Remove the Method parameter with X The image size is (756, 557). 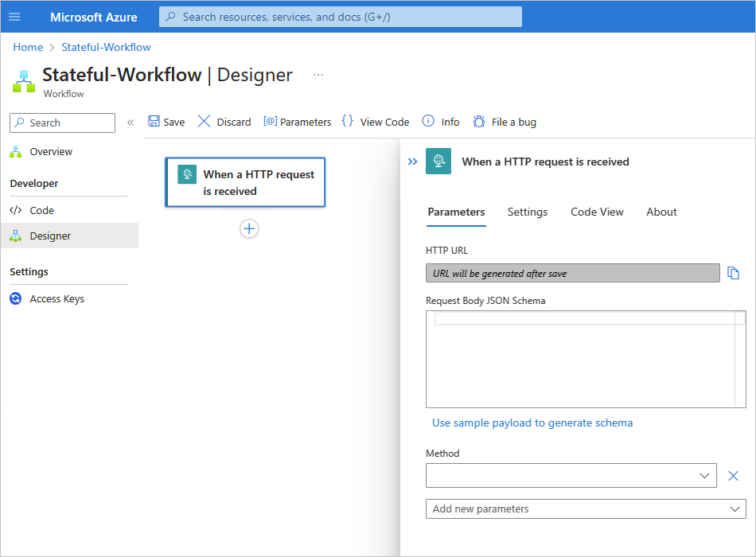tap(734, 476)
